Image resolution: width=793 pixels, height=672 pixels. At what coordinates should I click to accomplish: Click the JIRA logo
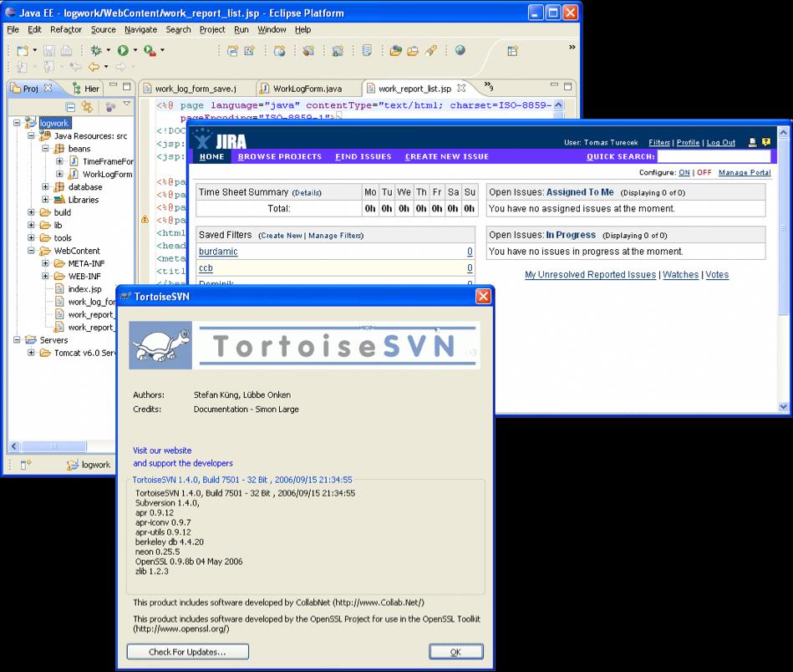click(221, 140)
